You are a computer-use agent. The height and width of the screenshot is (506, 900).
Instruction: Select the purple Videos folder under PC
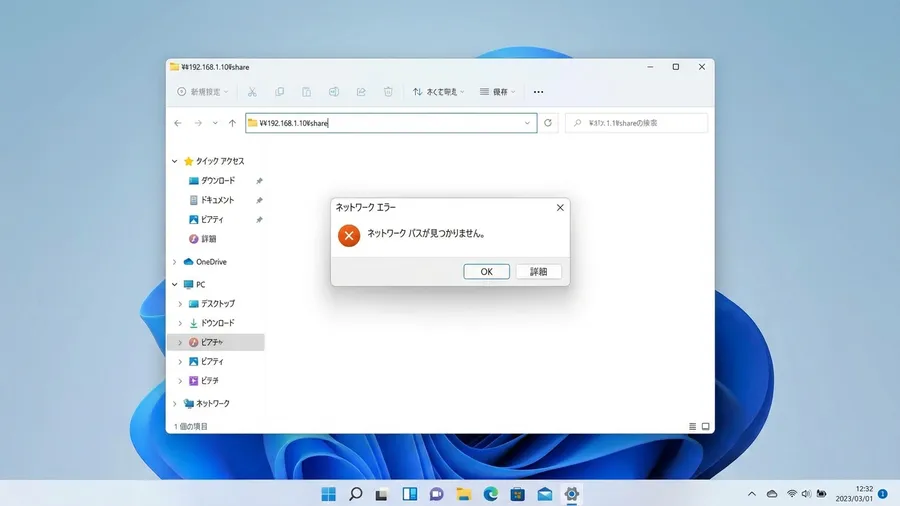(204, 380)
